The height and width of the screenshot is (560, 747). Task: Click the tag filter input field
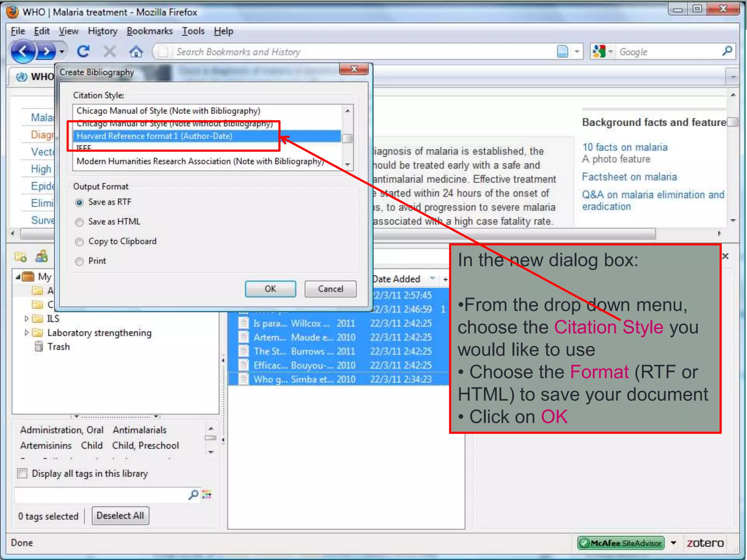(101, 495)
